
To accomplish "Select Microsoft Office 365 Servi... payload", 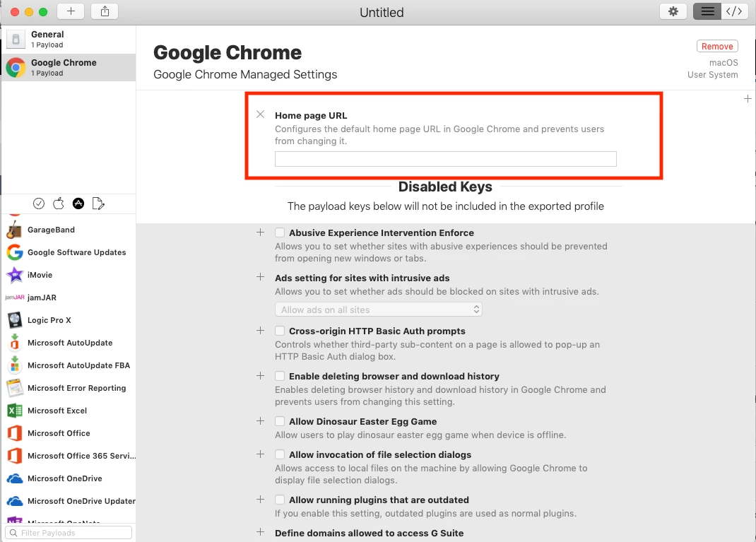I will 69,456.
